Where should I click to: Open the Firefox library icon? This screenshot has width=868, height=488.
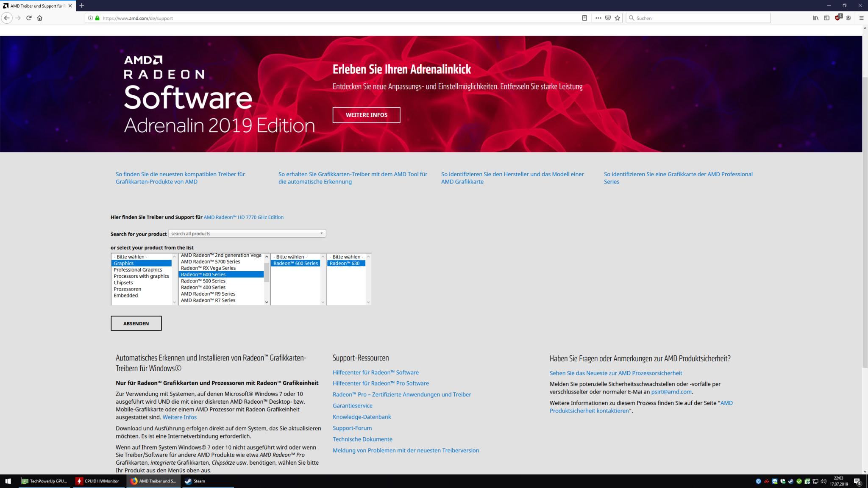(815, 18)
